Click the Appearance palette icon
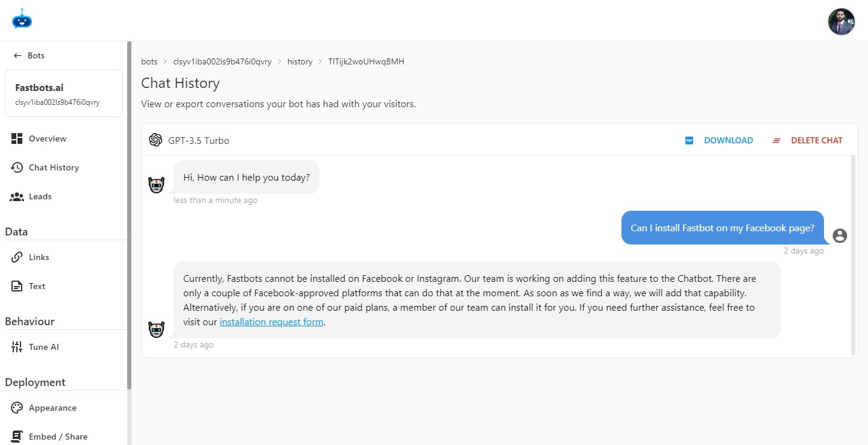 click(x=17, y=408)
